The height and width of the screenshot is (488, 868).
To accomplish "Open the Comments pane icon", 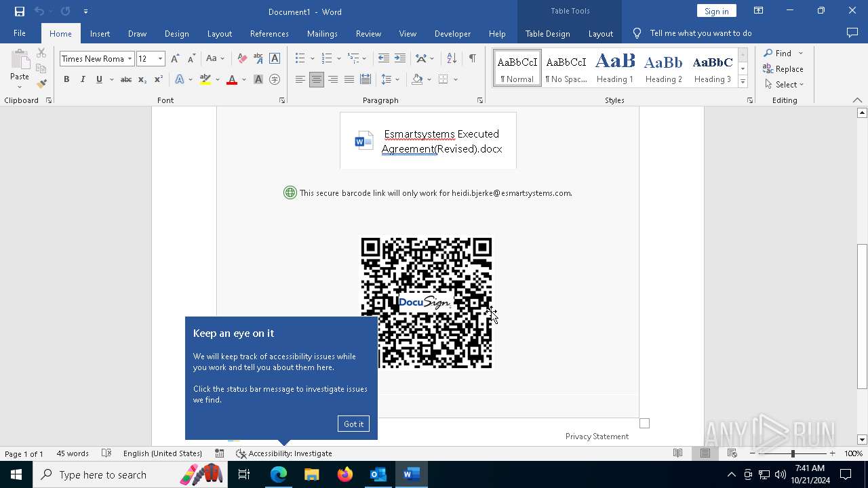I will (852, 33).
